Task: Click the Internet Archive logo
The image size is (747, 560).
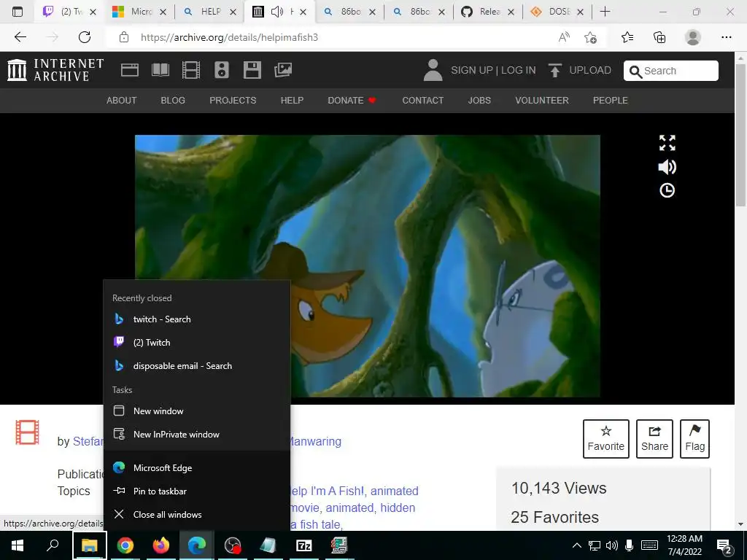Action: click(55, 70)
